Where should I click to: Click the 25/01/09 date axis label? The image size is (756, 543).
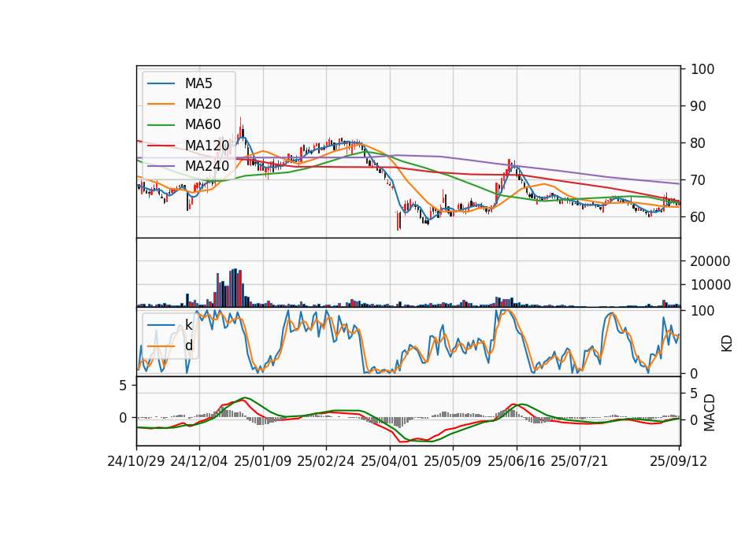tap(263, 461)
